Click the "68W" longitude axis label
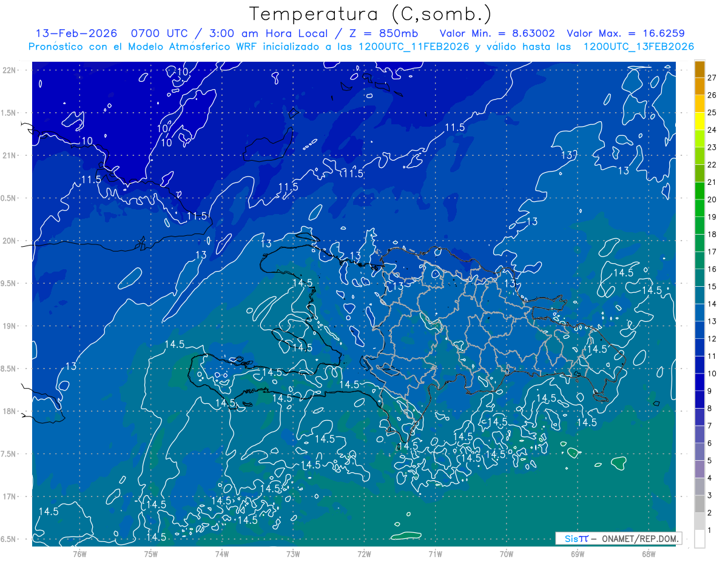Image resolution: width=728 pixels, height=562 pixels. click(648, 554)
